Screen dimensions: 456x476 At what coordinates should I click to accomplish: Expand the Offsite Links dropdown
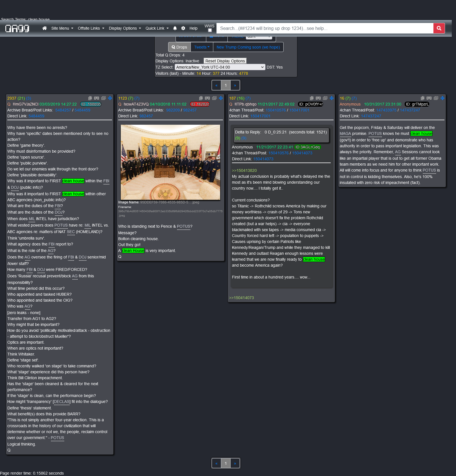(91, 28)
